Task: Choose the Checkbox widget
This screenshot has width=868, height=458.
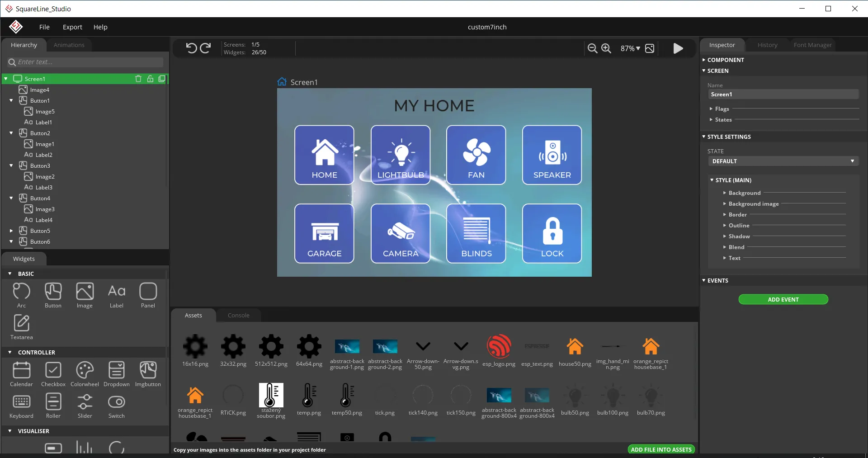Action: pos(53,374)
